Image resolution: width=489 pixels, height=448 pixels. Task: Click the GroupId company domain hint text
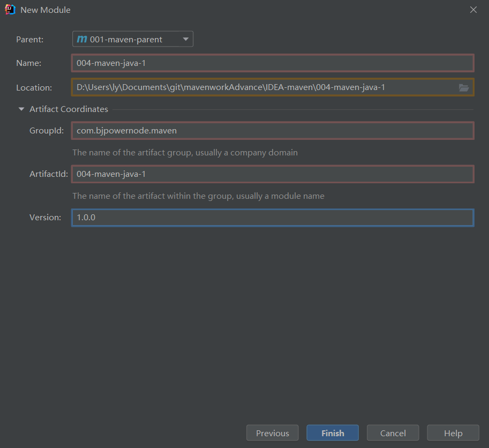(x=185, y=153)
